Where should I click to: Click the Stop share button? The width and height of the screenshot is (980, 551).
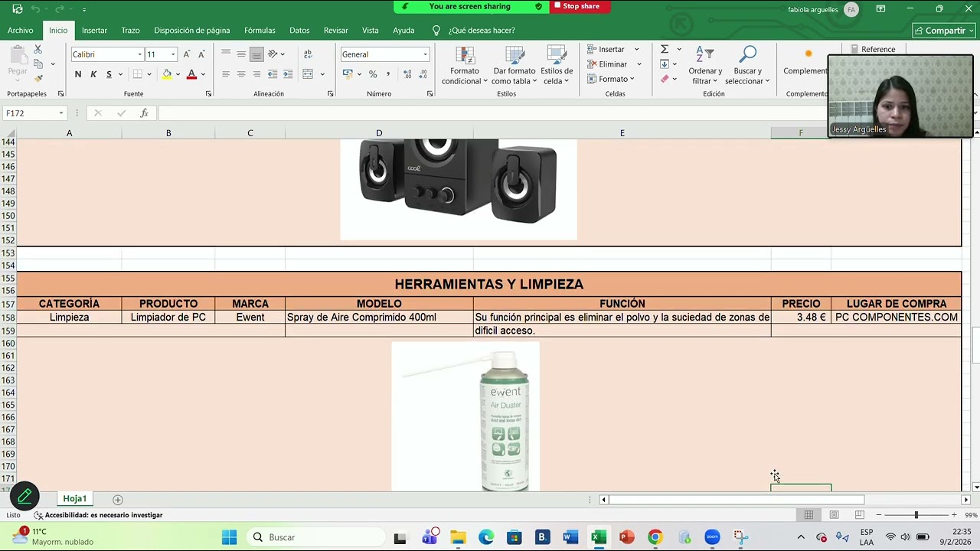click(577, 6)
